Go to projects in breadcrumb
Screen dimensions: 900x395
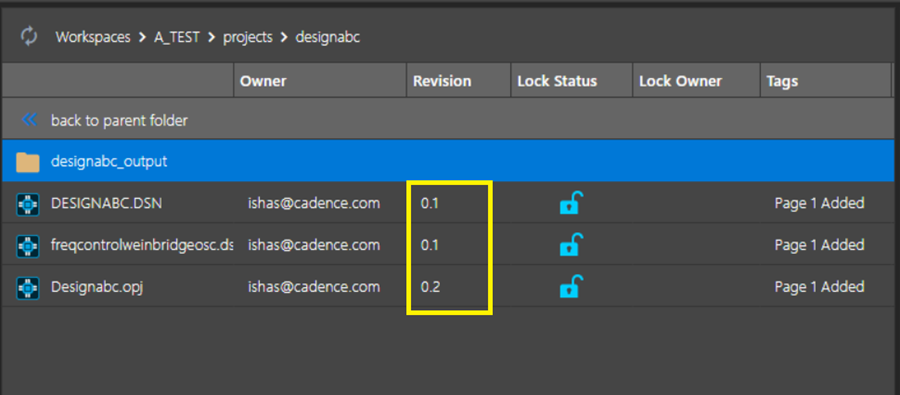(248, 38)
